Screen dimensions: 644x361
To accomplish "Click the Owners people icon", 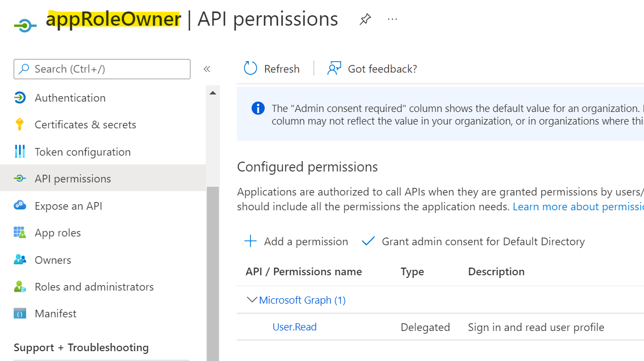I will click(x=20, y=259).
